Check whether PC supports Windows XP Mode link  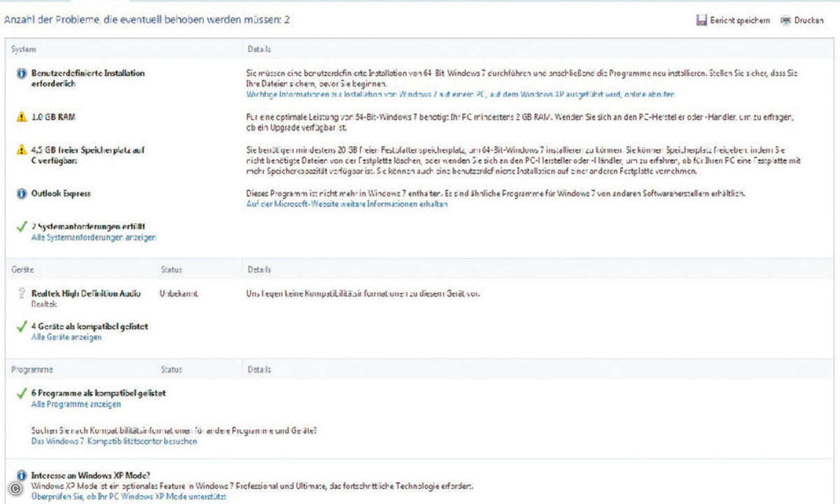(129, 496)
